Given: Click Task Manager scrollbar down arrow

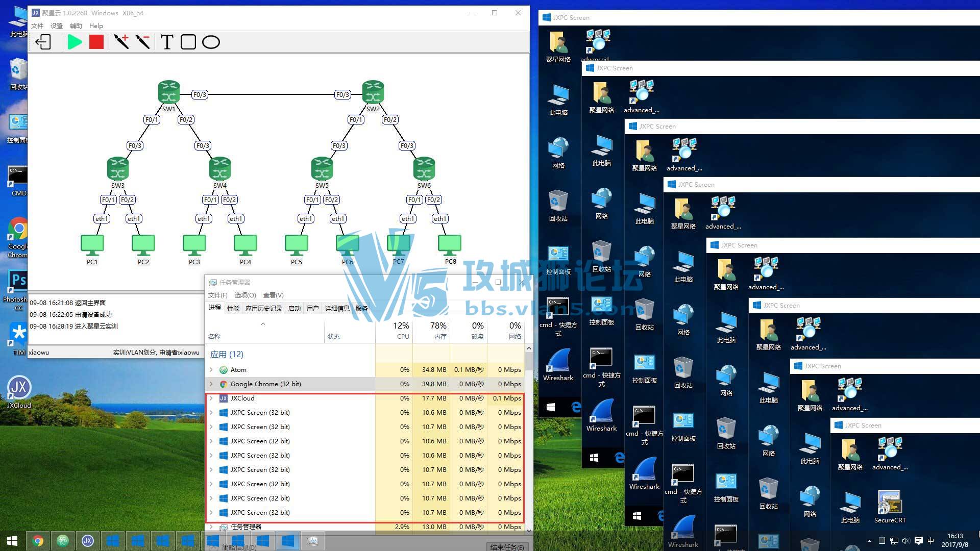Looking at the screenshot, I should pos(529,531).
